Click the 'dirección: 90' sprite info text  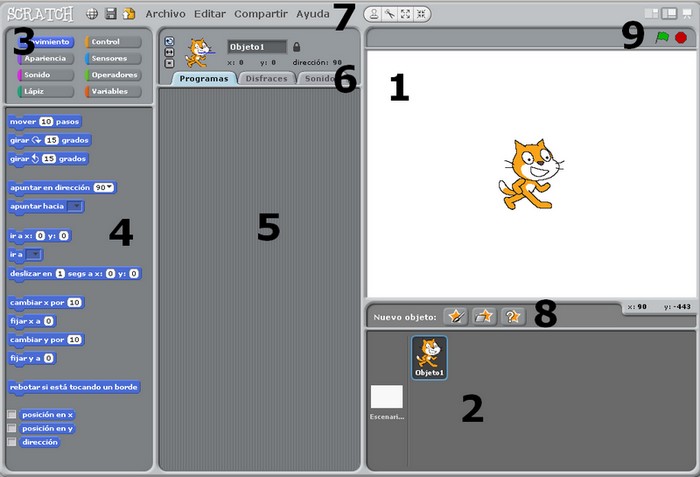tap(317, 63)
